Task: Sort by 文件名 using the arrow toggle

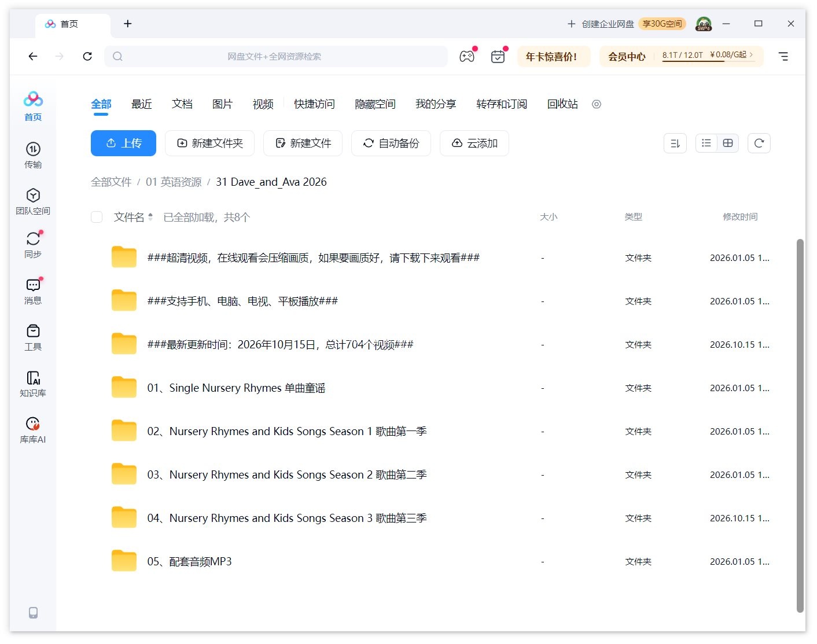Action: click(x=150, y=217)
